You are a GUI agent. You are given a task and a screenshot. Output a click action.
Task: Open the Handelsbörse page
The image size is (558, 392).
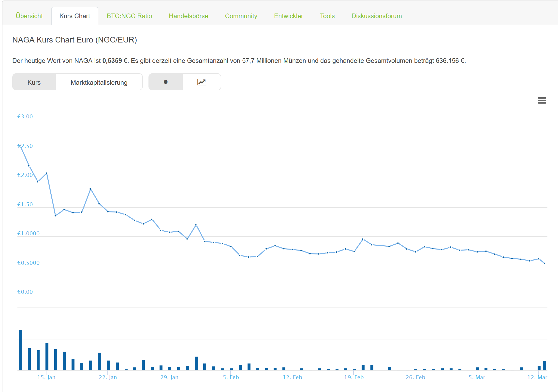(188, 16)
